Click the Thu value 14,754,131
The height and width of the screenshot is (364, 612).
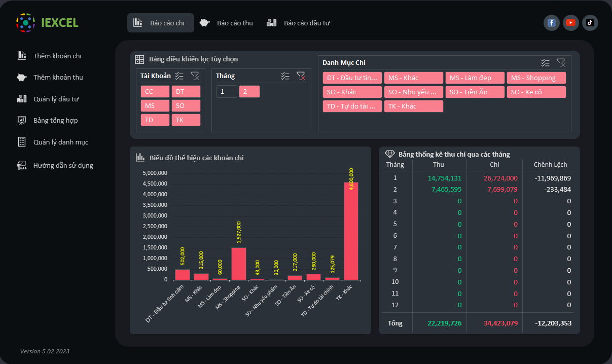[x=445, y=178]
